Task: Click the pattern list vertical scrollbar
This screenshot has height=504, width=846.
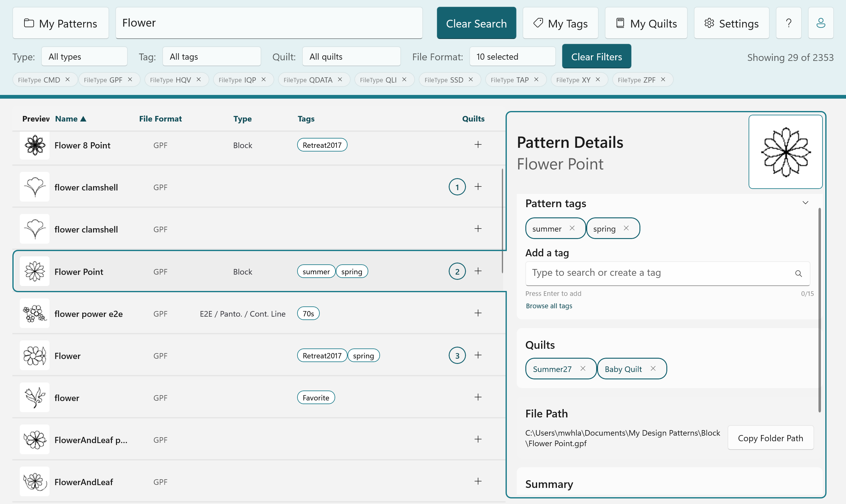Action: 502,221
